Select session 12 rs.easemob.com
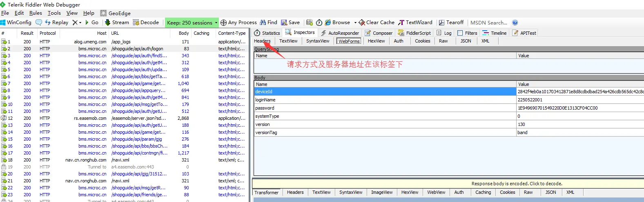Screen dimensions: 644x202 (124, 118)
